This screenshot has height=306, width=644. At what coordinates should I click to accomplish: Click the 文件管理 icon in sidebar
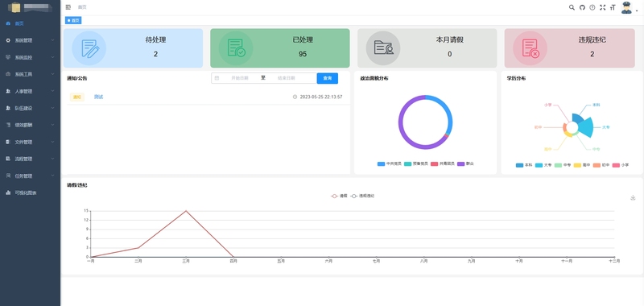point(8,142)
